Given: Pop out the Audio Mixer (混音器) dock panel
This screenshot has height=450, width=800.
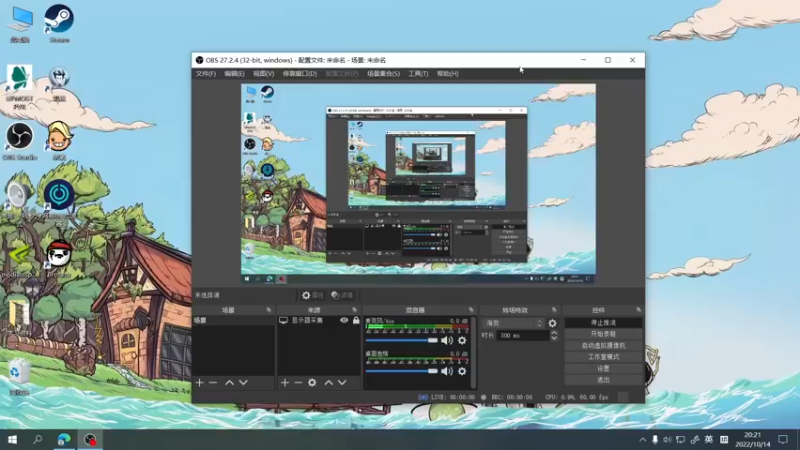Looking at the screenshot, I should (x=471, y=310).
